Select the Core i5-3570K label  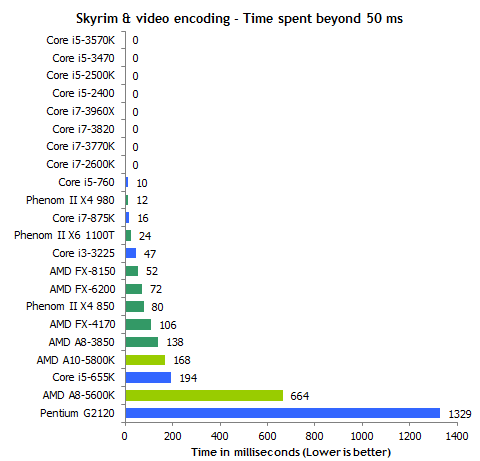tap(80, 40)
